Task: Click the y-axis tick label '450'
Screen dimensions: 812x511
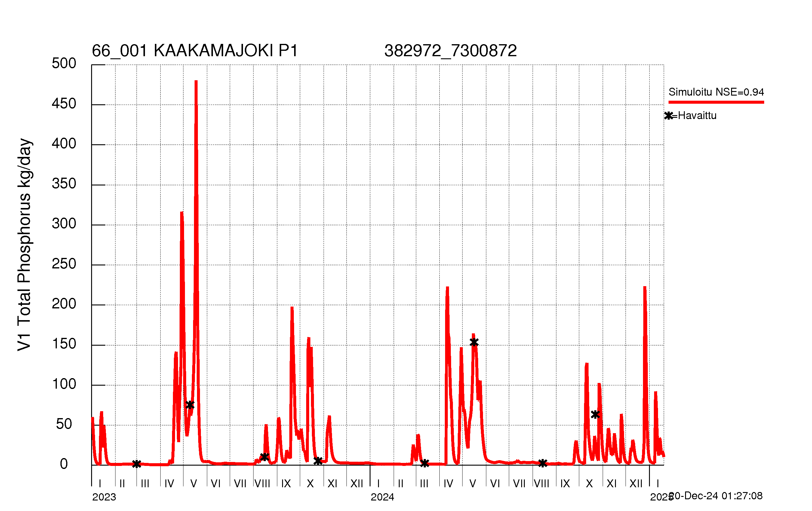Action: pyautogui.click(x=64, y=103)
